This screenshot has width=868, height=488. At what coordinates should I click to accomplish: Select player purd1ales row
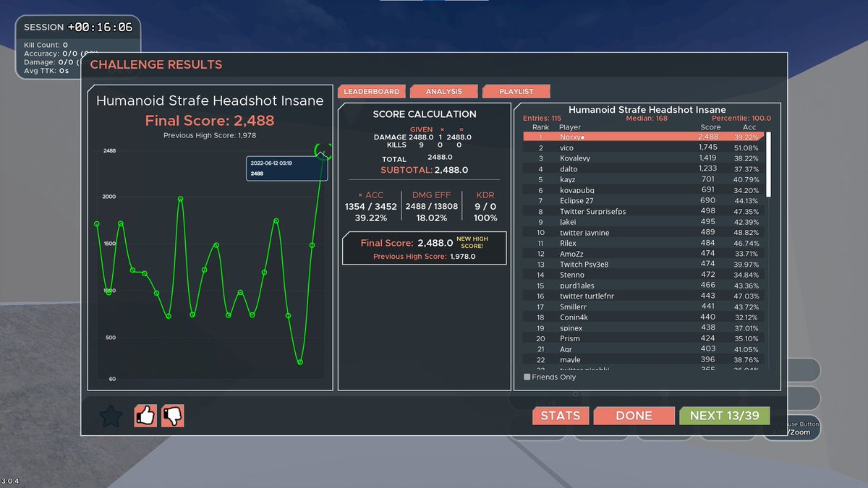[643, 286]
